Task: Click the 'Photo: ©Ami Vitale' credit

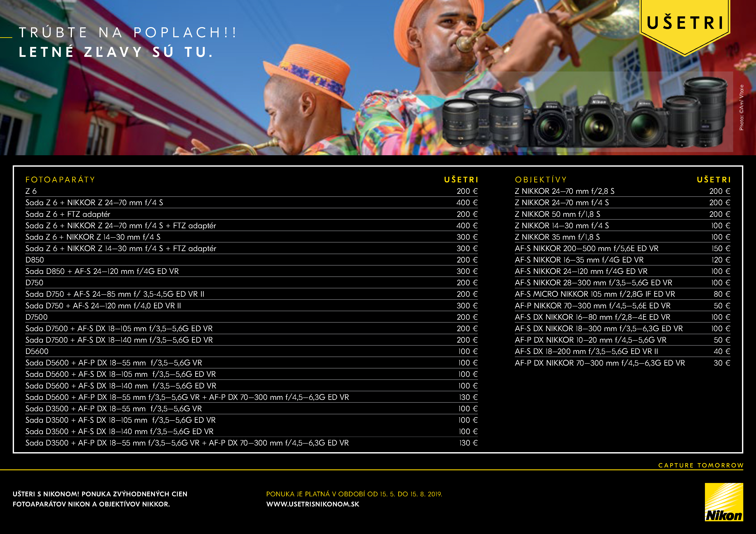Action: [x=741, y=108]
